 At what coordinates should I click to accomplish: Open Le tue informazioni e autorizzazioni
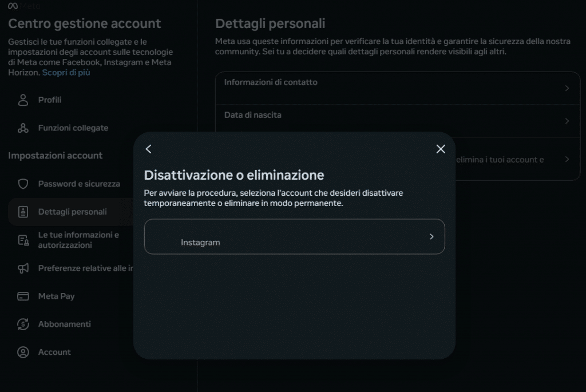click(x=71, y=240)
